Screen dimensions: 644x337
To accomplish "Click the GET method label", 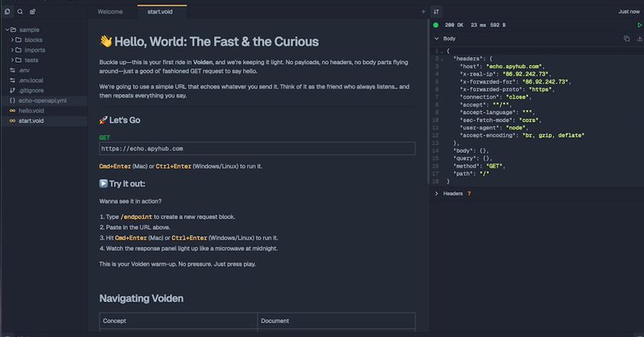I will click(x=105, y=138).
